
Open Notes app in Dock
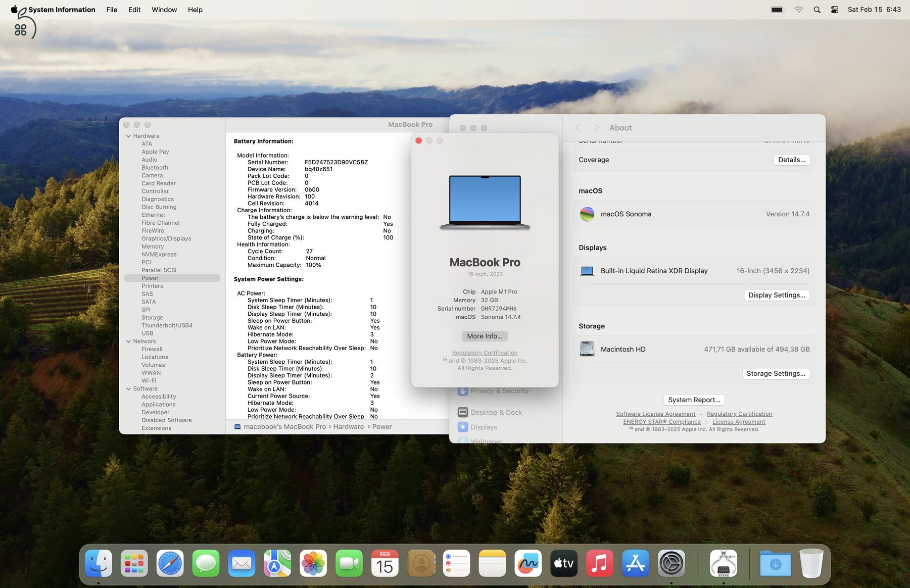[x=492, y=563]
